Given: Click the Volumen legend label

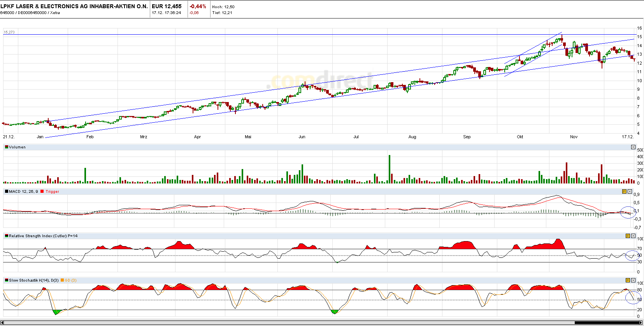Looking at the screenshot, I should pyautogui.click(x=17, y=147).
